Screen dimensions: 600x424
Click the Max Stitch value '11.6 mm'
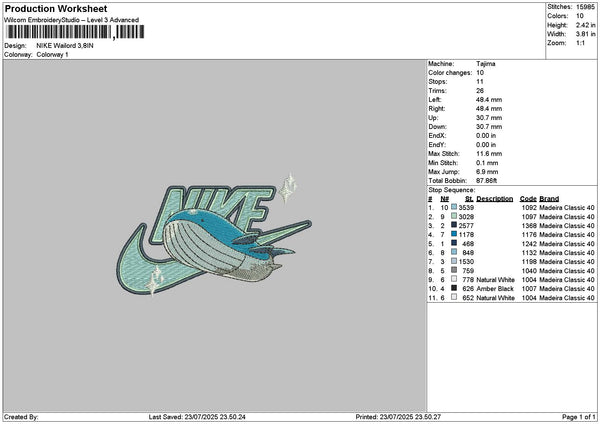click(489, 154)
